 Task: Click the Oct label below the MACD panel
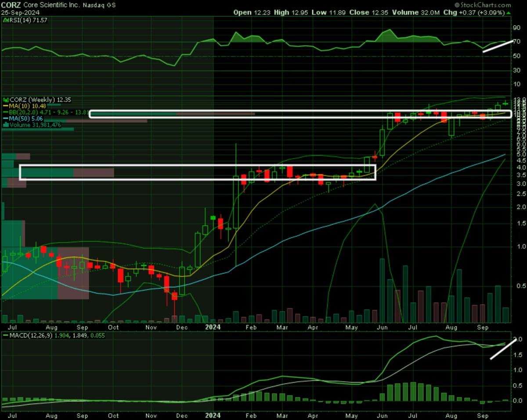(x=113, y=415)
